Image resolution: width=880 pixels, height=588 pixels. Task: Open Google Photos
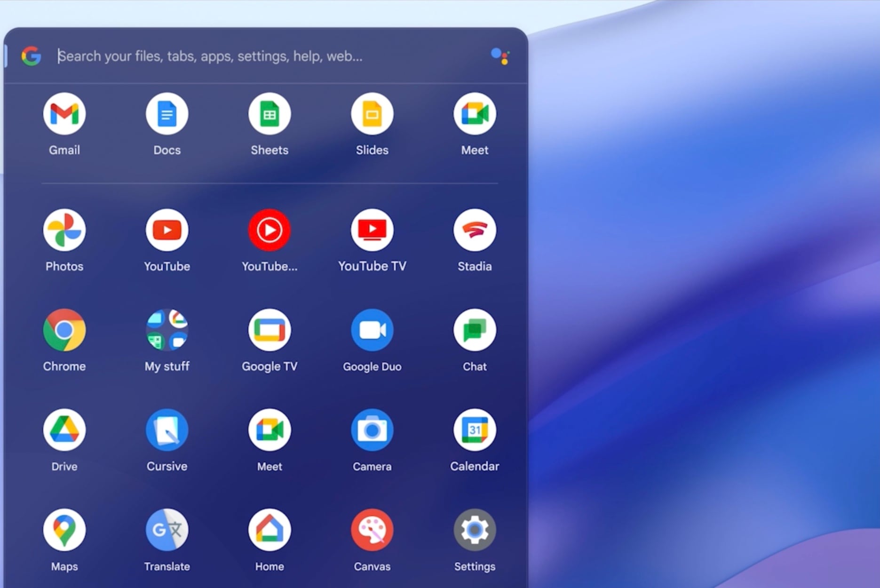[x=64, y=230]
